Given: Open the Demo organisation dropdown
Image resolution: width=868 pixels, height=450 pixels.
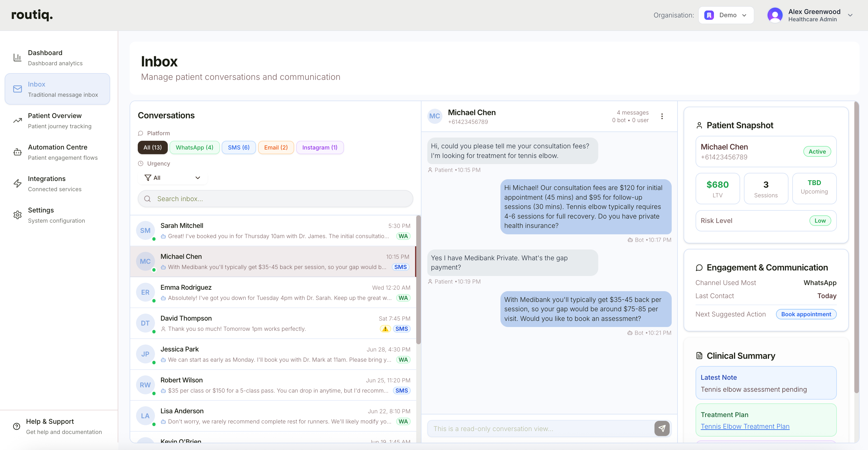Looking at the screenshot, I should 726,15.
